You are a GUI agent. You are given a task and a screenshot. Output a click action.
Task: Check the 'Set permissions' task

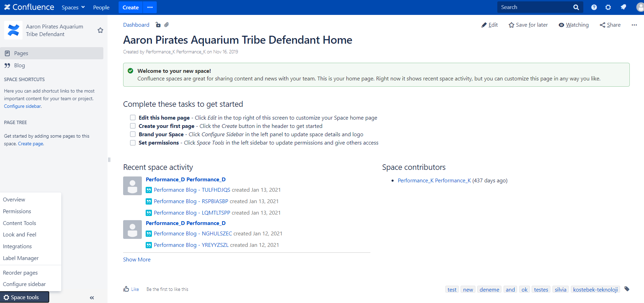(x=133, y=142)
